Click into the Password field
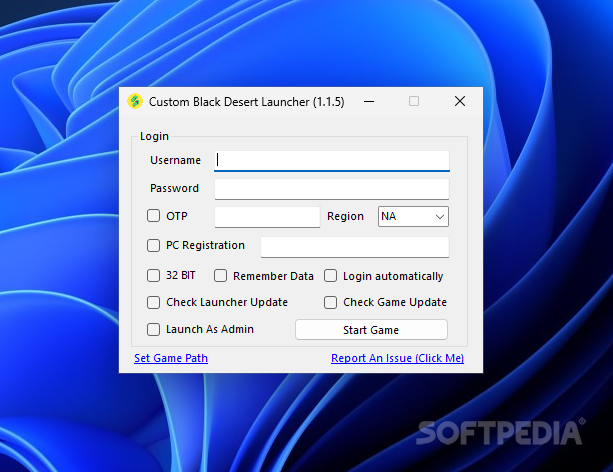Image resolution: width=613 pixels, height=472 pixels. point(332,189)
